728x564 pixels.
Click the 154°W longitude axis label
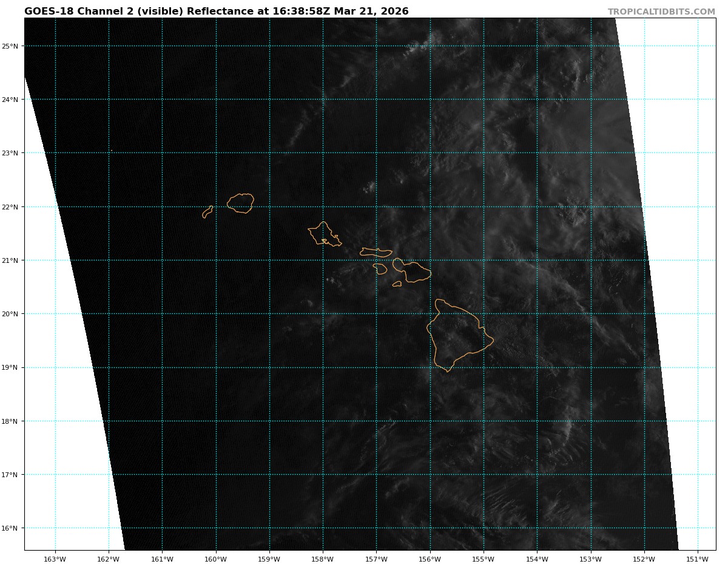(x=537, y=559)
